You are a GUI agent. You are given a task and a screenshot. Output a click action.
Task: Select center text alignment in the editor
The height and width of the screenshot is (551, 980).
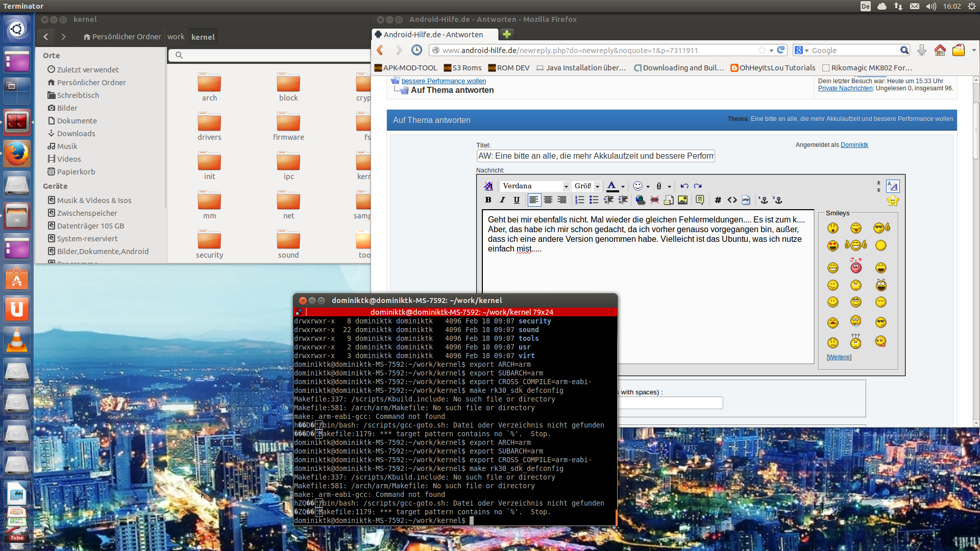click(548, 200)
